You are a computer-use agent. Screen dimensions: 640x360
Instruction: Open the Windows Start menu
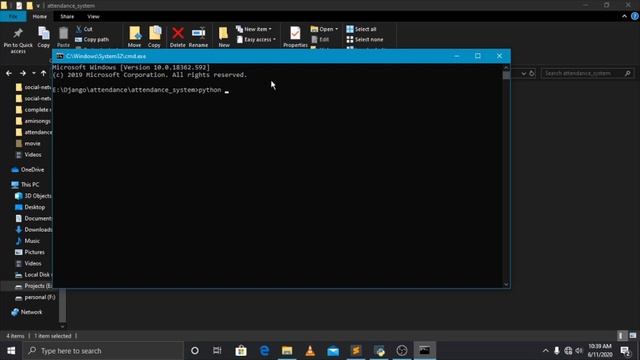(11, 351)
